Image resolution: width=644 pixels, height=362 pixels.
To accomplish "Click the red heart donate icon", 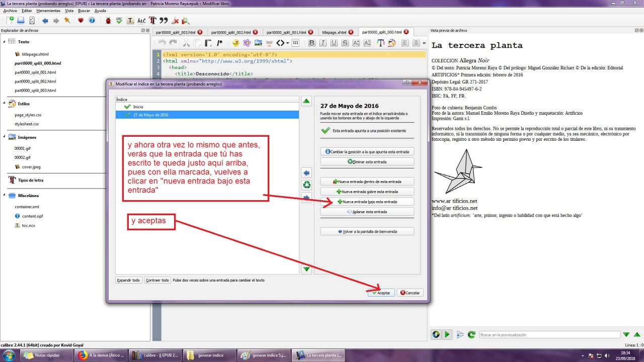I will 80,21.
